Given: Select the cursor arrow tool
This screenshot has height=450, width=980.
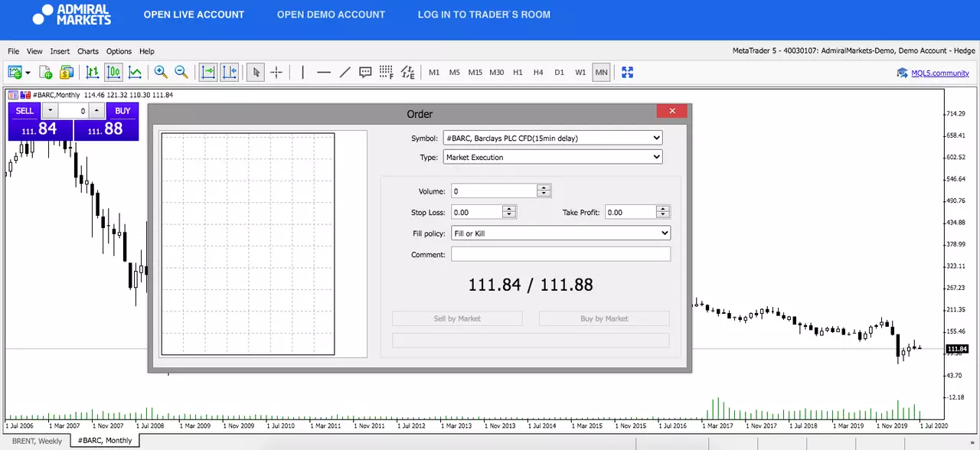Looking at the screenshot, I should click(256, 72).
